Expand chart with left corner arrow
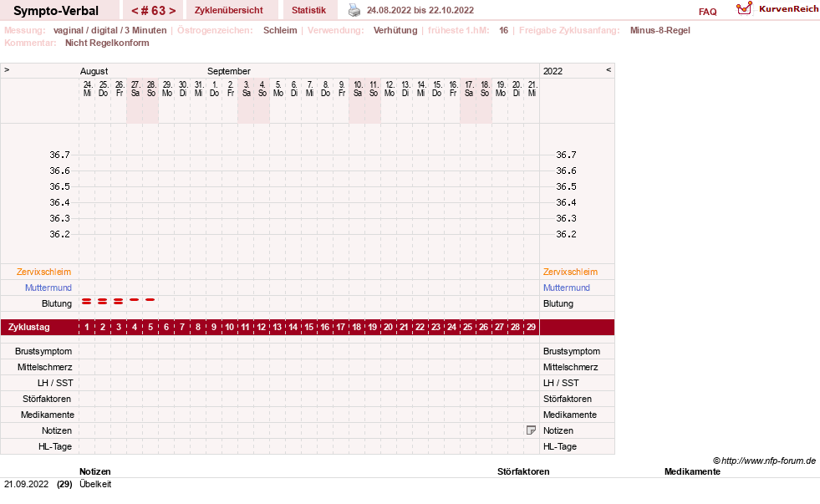 (x=7, y=69)
